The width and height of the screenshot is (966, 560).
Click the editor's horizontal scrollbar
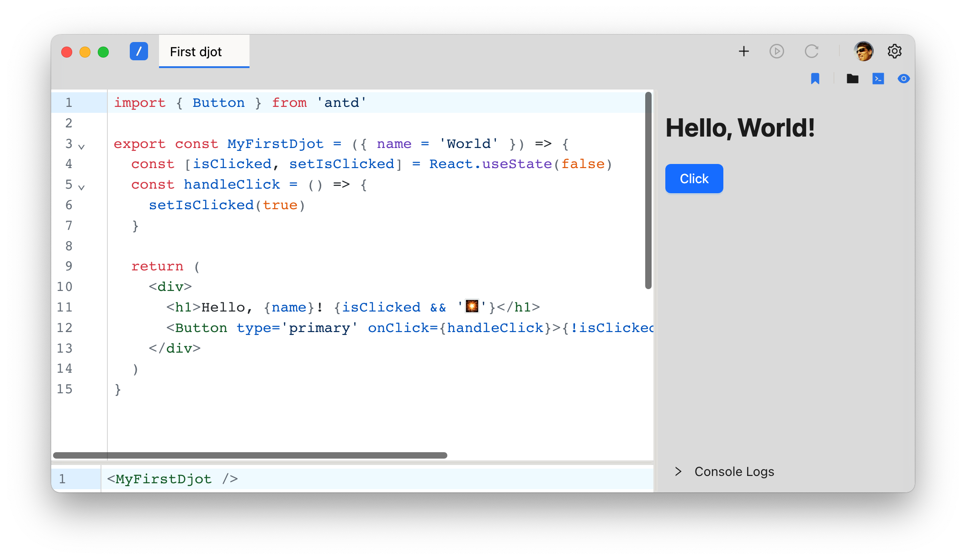[250, 455]
